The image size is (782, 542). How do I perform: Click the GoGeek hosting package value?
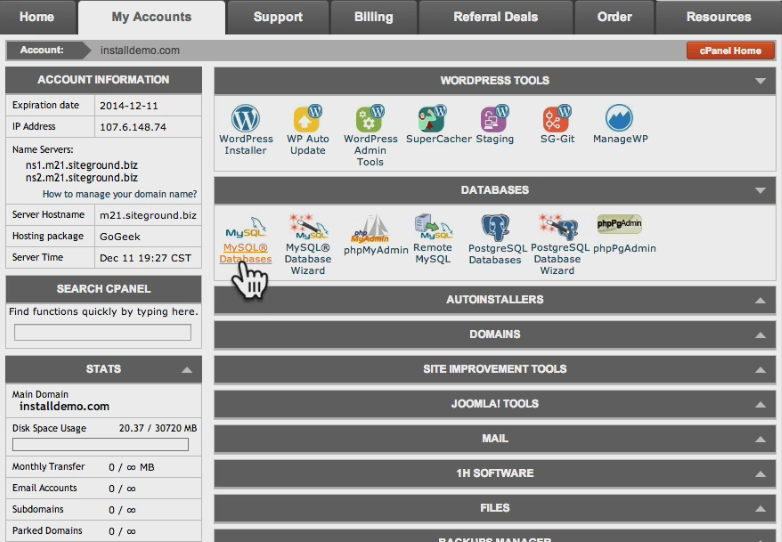click(x=120, y=236)
